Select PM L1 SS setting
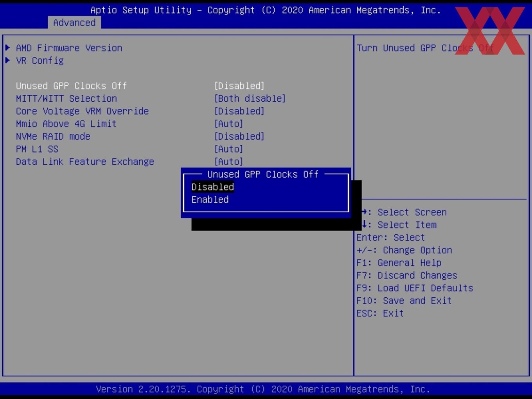532x399 pixels. (37, 149)
